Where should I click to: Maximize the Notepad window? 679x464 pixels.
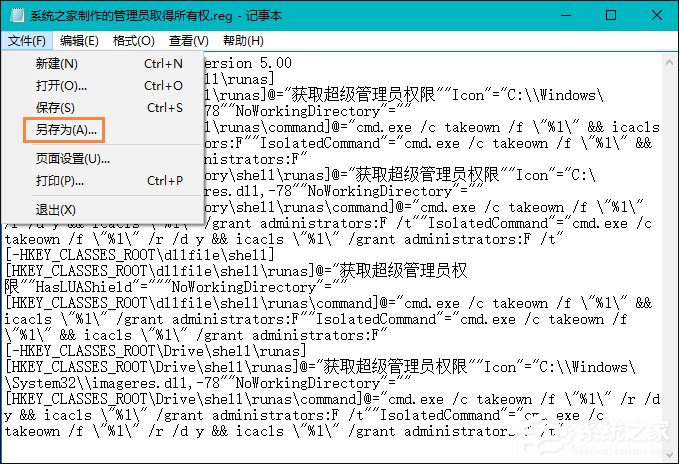pyautogui.click(x=611, y=16)
